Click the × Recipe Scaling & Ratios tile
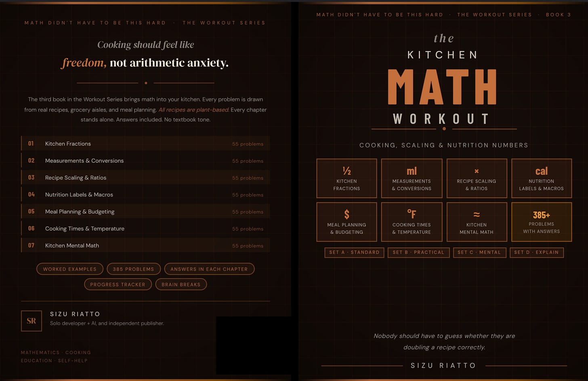Screen dimensions: 588x381 click(x=477, y=178)
